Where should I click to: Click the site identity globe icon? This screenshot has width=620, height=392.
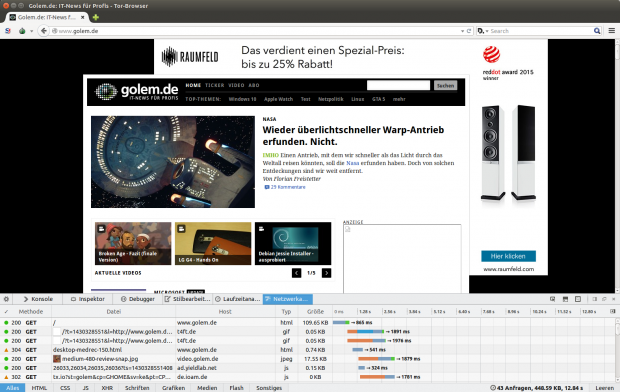tap(55, 31)
